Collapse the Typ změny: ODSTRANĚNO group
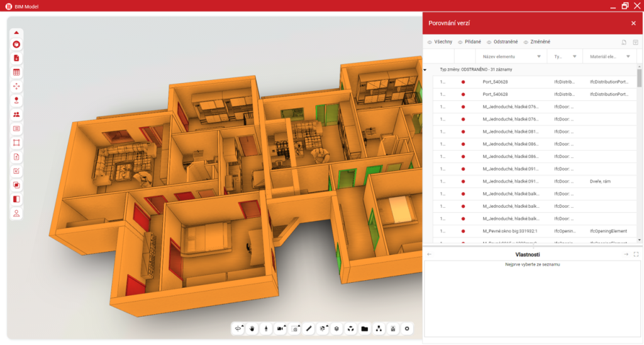Viewport: 644px width, 345px height. pyautogui.click(x=425, y=70)
